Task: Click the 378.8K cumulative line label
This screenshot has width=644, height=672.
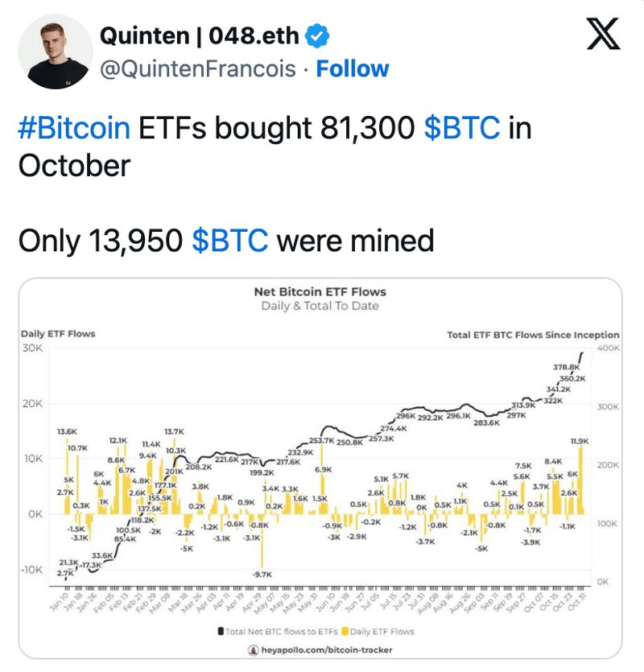Action: pos(566,367)
